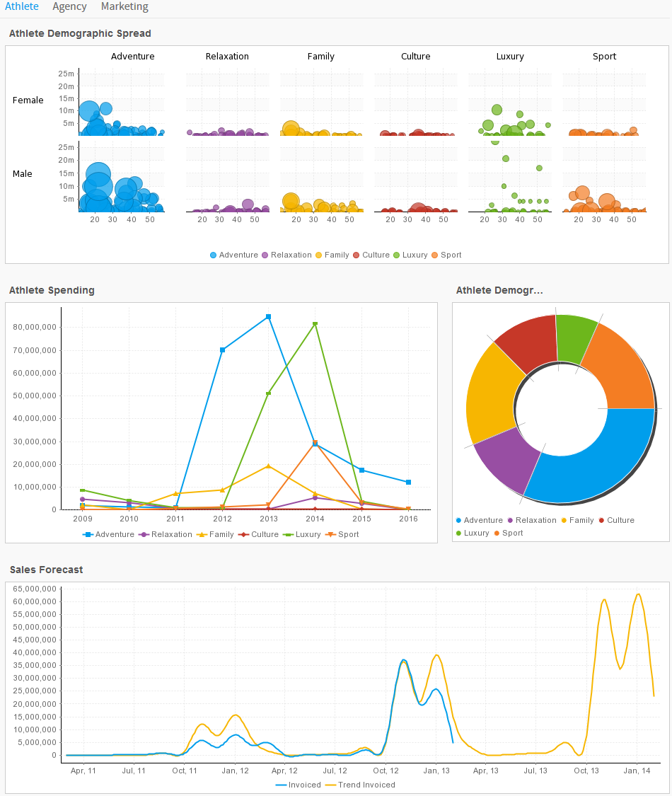
Task: Click largest Female Adventure bubble
Action: pos(88,110)
